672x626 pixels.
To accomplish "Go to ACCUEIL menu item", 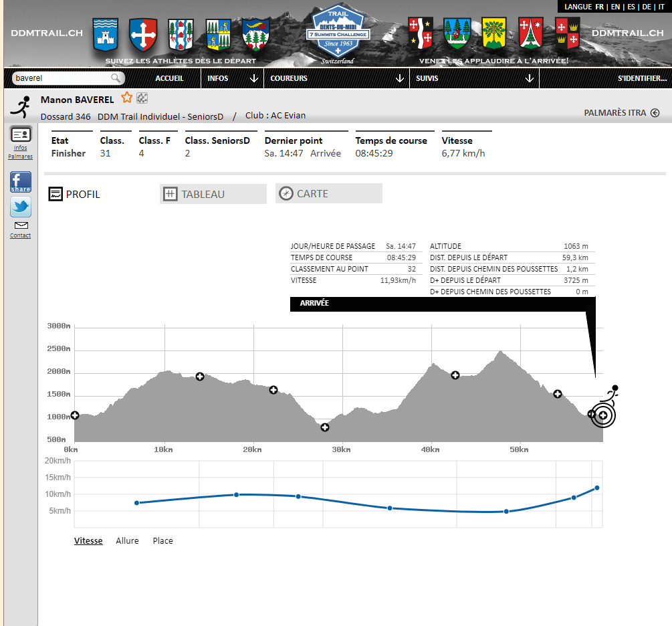I will pyautogui.click(x=169, y=78).
